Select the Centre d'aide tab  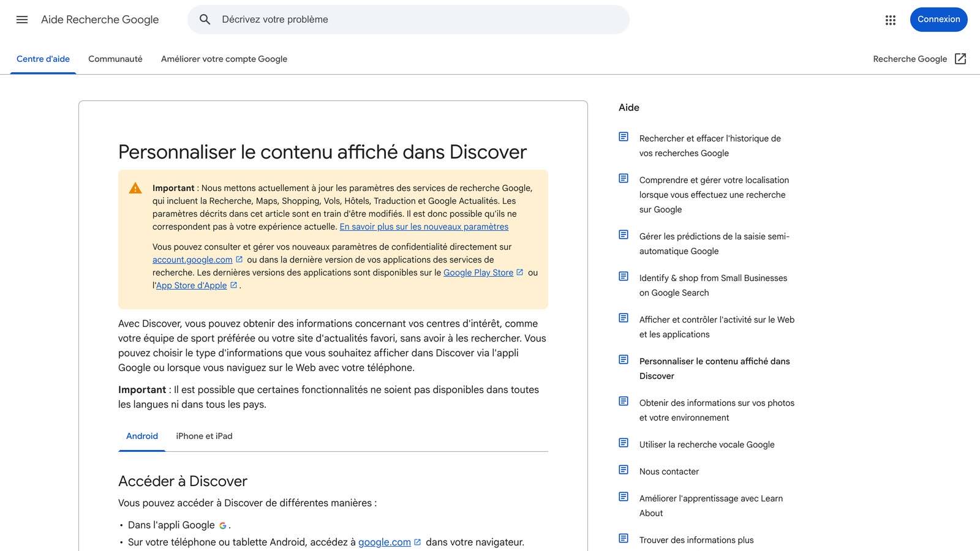tap(43, 59)
